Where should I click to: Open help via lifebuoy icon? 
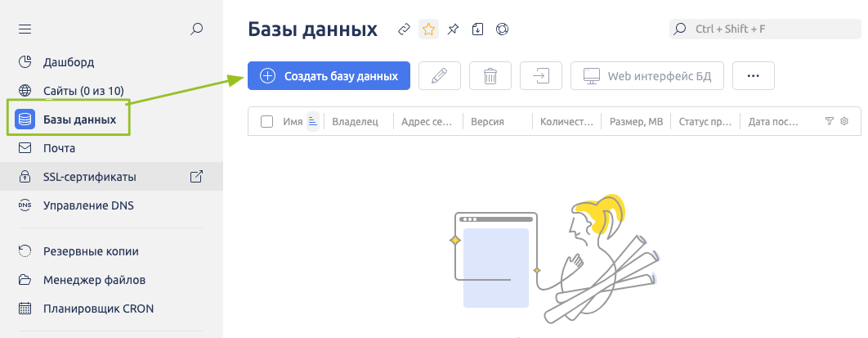(x=502, y=29)
